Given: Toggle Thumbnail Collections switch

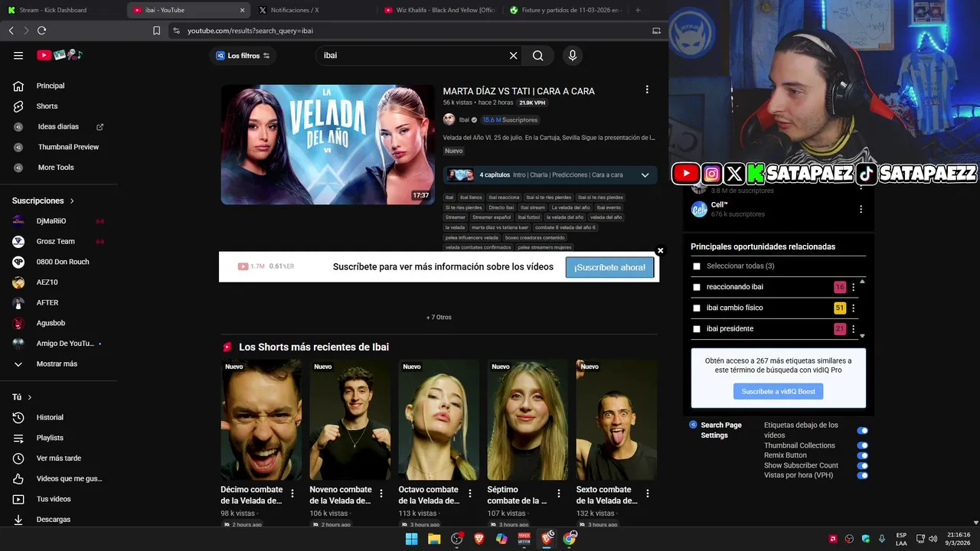Looking at the screenshot, I should coord(863,445).
